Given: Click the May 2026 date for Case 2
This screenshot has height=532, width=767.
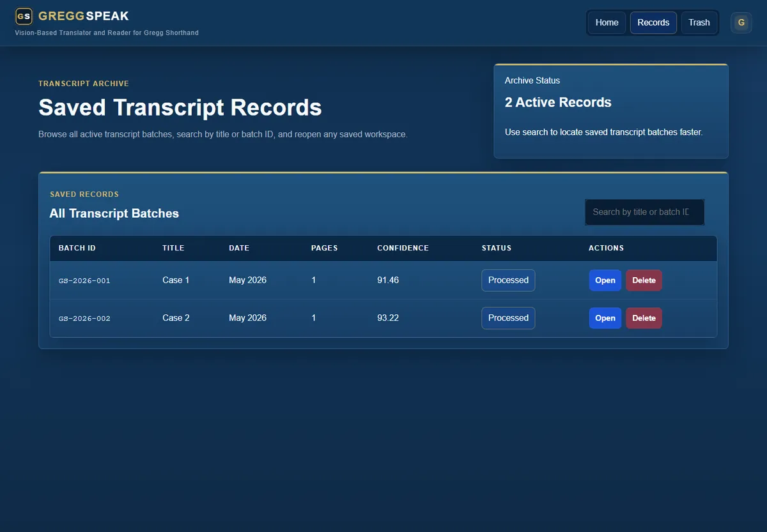Looking at the screenshot, I should (248, 317).
